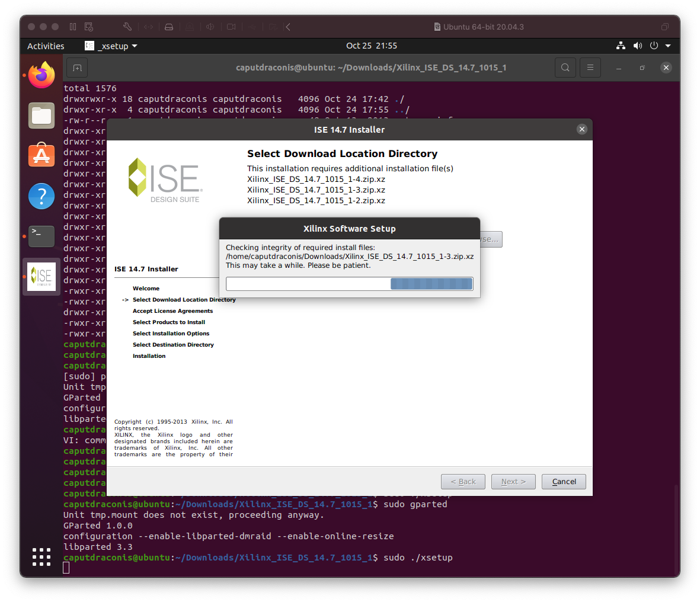Pause the virtual machine in VMware toolbar
The image size is (700, 602).
[73, 27]
